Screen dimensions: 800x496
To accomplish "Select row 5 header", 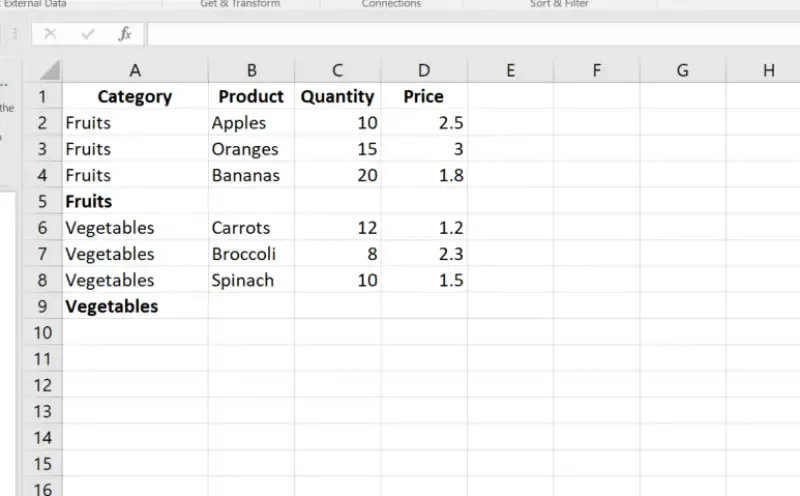I will (x=42, y=202).
